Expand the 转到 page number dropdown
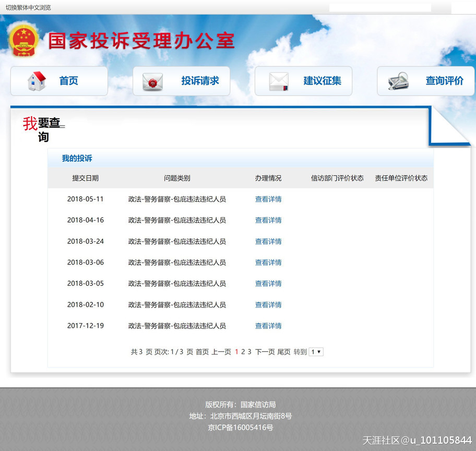 click(x=316, y=351)
